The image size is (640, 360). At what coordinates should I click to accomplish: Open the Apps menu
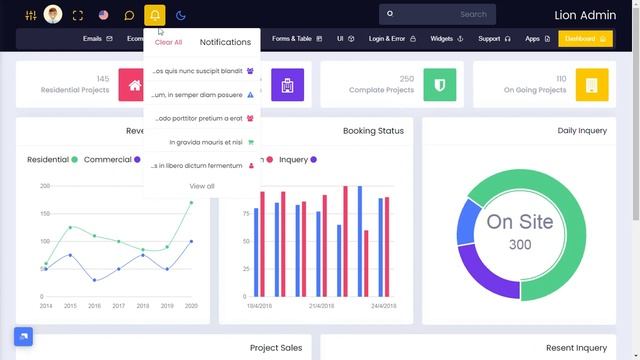point(538,39)
